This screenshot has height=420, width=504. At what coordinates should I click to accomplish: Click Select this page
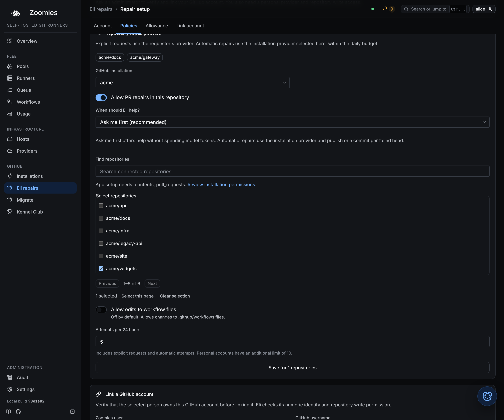click(138, 296)
